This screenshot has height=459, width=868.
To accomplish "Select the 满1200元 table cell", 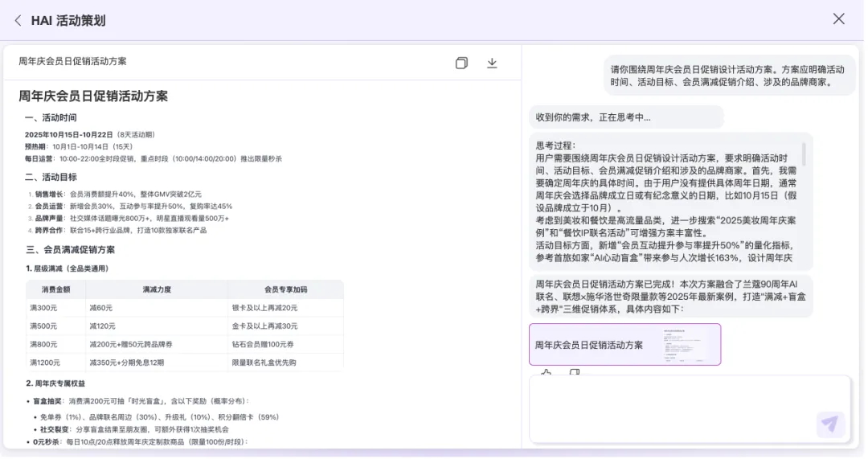I will [x=45, y=362].
